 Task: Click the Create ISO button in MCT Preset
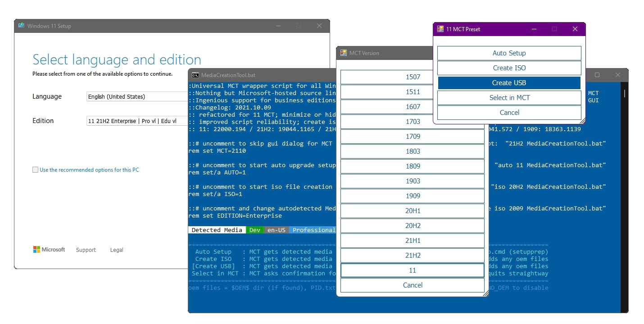pos(509,68)
